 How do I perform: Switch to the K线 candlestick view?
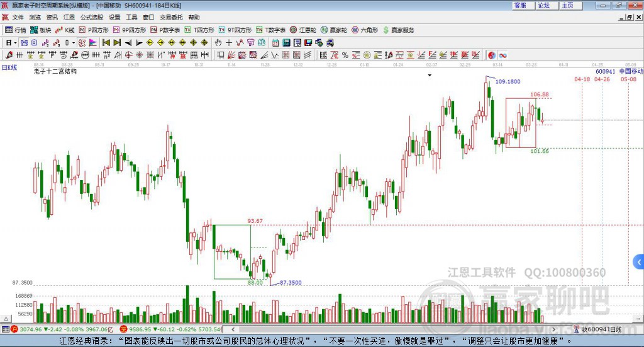[65, 30]
